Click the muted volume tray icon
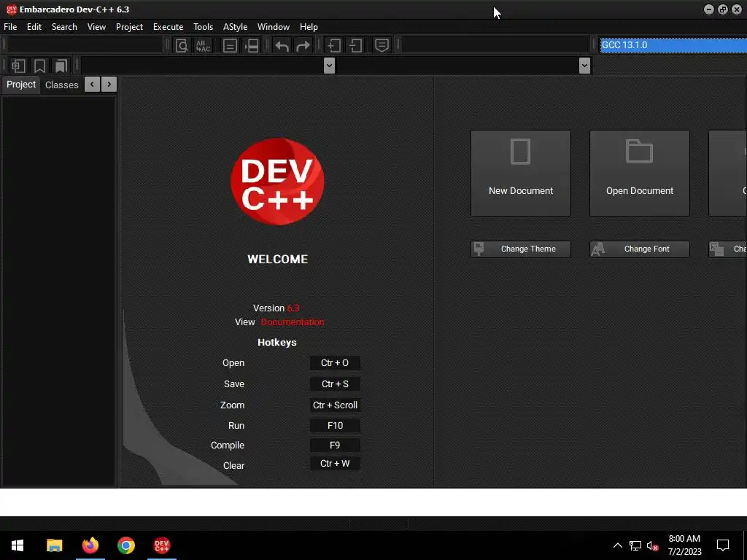Screen dimensions: 747x560 pyautogui.click(x=653, y=545)
